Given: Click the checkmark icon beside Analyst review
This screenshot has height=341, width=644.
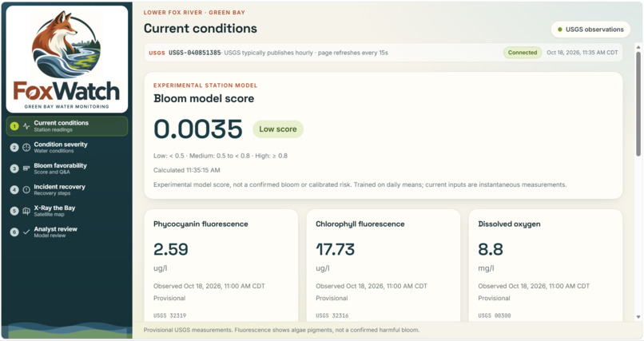Looking at the screenshot, I should pos(26,232).
